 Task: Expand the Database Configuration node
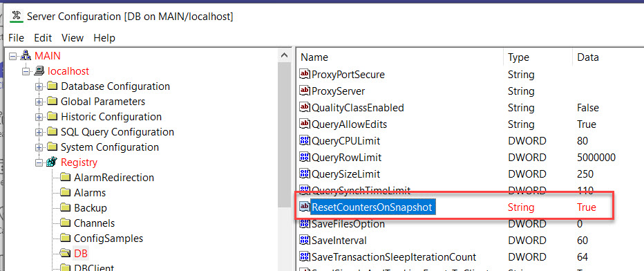click(x=39, y=86)
